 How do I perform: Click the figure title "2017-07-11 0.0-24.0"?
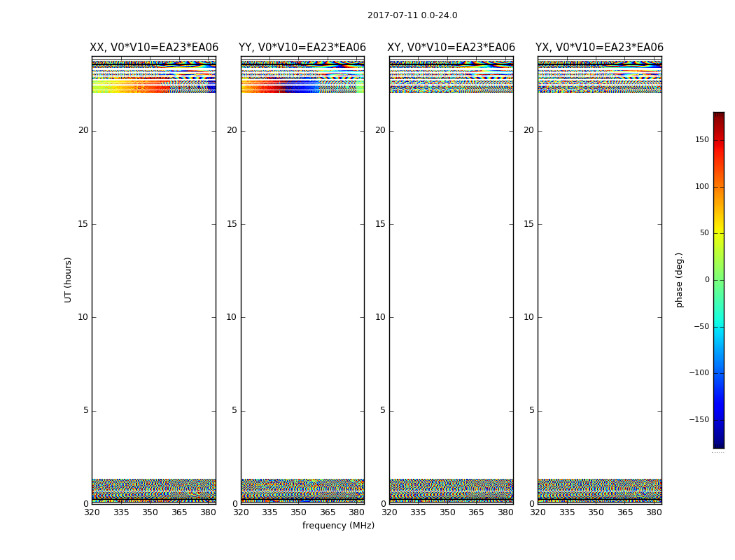[x=412, y=15]
